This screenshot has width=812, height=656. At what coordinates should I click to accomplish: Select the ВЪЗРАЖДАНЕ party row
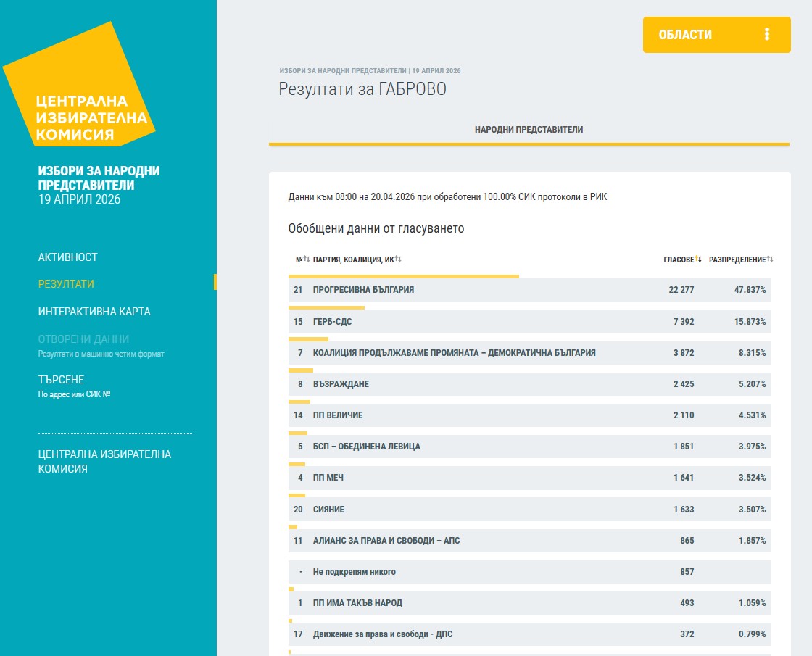[529, 384]
